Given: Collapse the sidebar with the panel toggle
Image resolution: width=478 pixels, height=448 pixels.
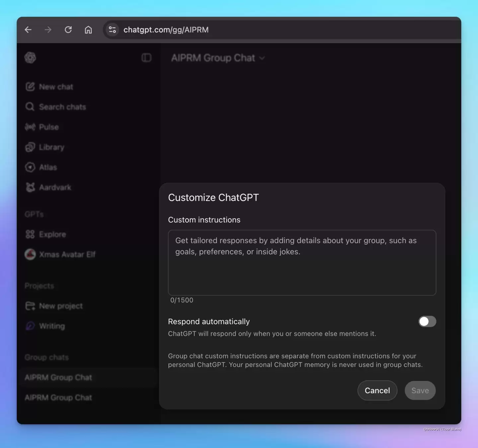Looking at the screenshot, I should 146,57.
